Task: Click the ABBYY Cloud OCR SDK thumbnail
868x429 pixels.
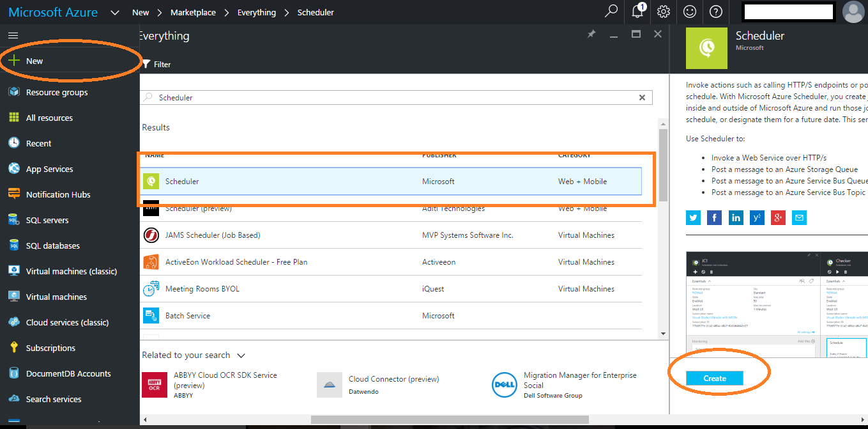Action: 154,384
